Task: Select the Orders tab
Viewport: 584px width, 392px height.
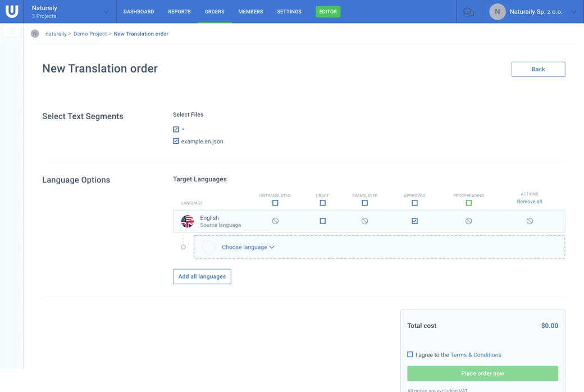Action: point(215,12)
